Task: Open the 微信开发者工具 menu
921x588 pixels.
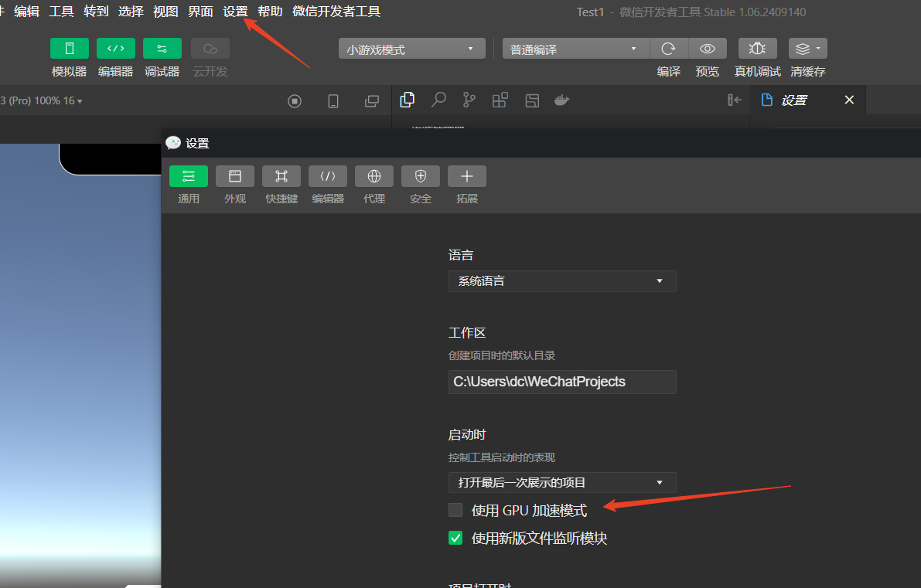Action: (336, 12)
